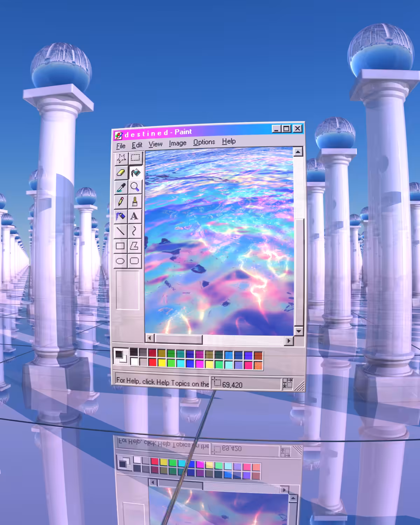Click the Paint app icon in title bar
The height and width of the screenshot is (525, 420).
pos(118,135)
